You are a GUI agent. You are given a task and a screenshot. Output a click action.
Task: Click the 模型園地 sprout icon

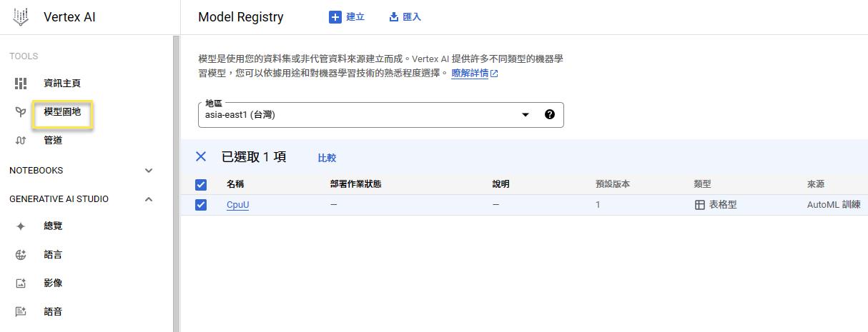point(21,112)
